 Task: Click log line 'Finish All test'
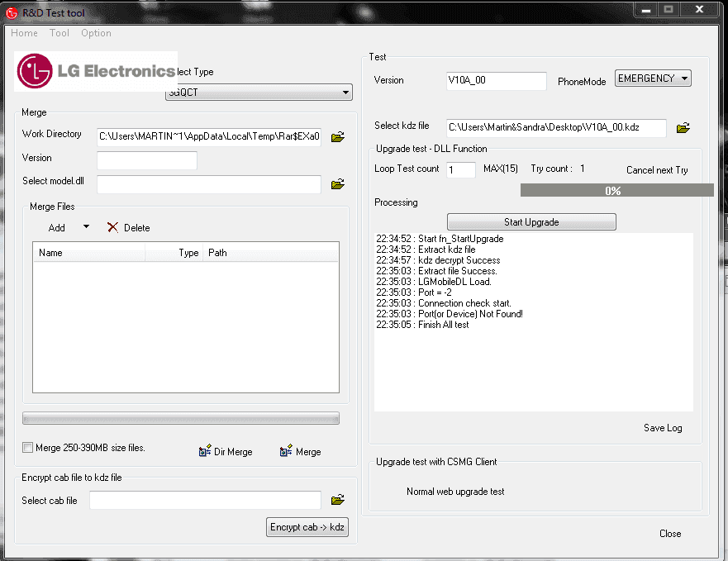[422, 325]
